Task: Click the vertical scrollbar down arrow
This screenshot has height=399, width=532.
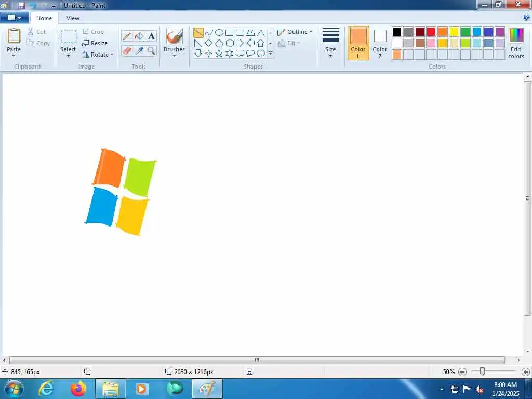Action: [528, 352]
